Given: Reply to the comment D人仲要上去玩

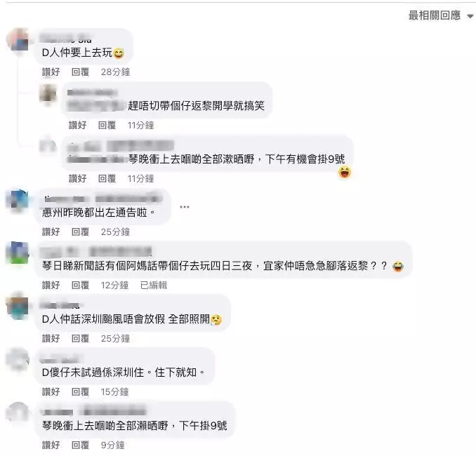Looking at the screenshot, I should point(80,72).
